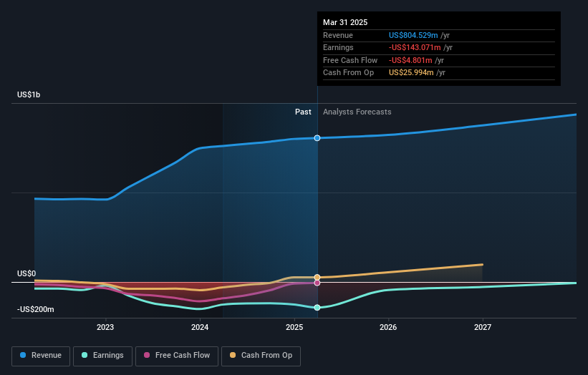Toggle the Revenue legend button
The width and height of the screenshot is (588, 375).
pyautogui.click(x=41, y=356)
